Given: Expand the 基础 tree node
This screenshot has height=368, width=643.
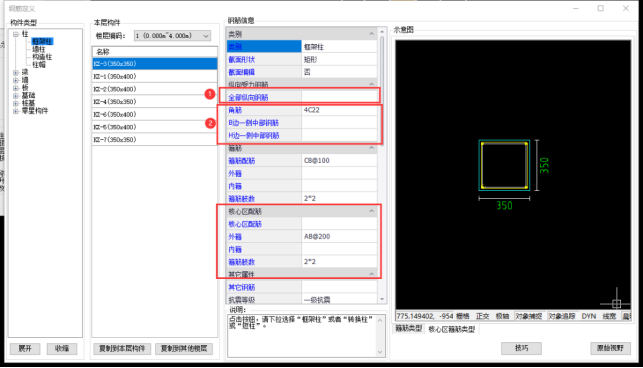Looking at the screenshot, I should [16, 96].
